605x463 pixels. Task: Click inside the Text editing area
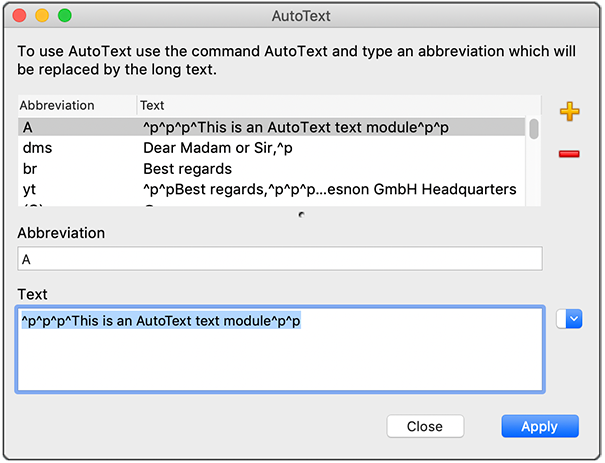pos(280,360)
